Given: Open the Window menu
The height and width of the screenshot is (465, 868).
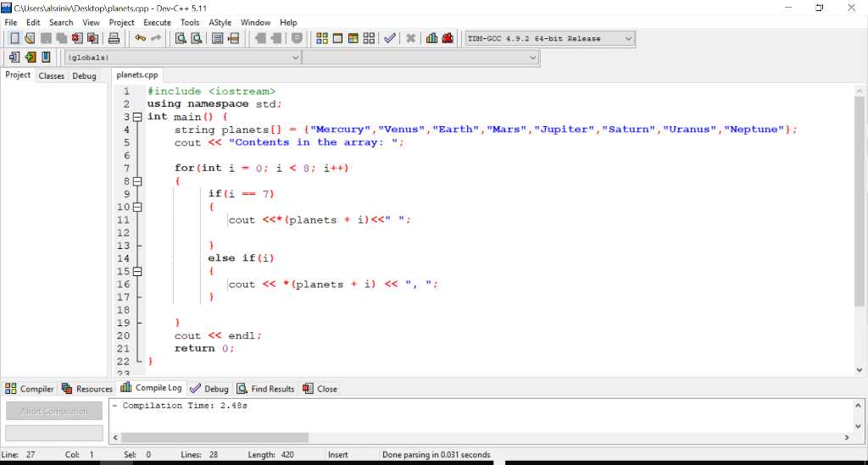Looking at the screenshot, I should (x=255, y=23).
